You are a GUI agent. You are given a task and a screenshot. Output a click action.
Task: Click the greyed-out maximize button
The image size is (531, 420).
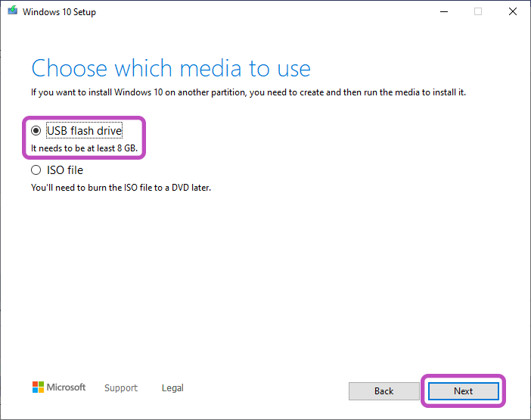click(x=478, y=12)
